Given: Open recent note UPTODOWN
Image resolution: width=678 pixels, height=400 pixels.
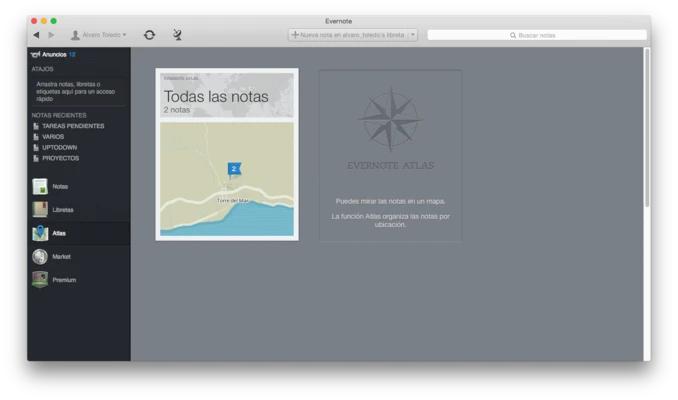Looking at the screenshot, I should (60, 147).
